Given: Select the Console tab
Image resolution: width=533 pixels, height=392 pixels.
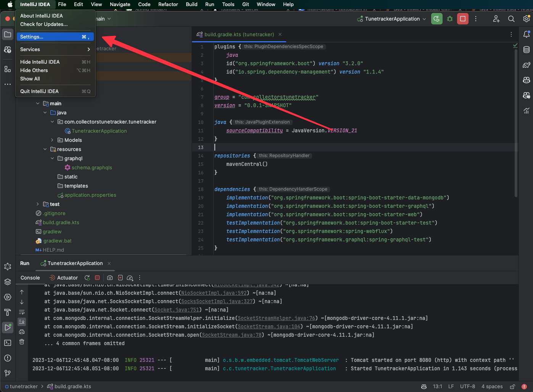Looking at the screenshot, I should pyautogui.click(x=30, y=278).
